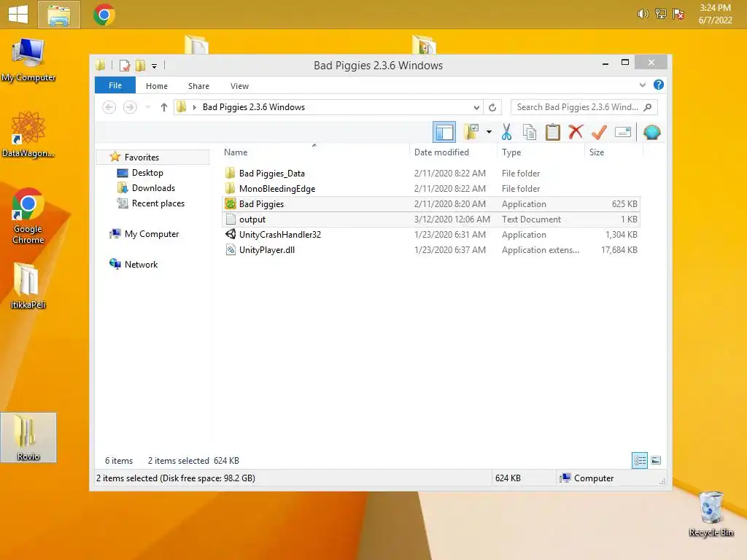Select the Rovio desktop folder
747x560 pixels.
pyautogui.click(x=28, y=437)
